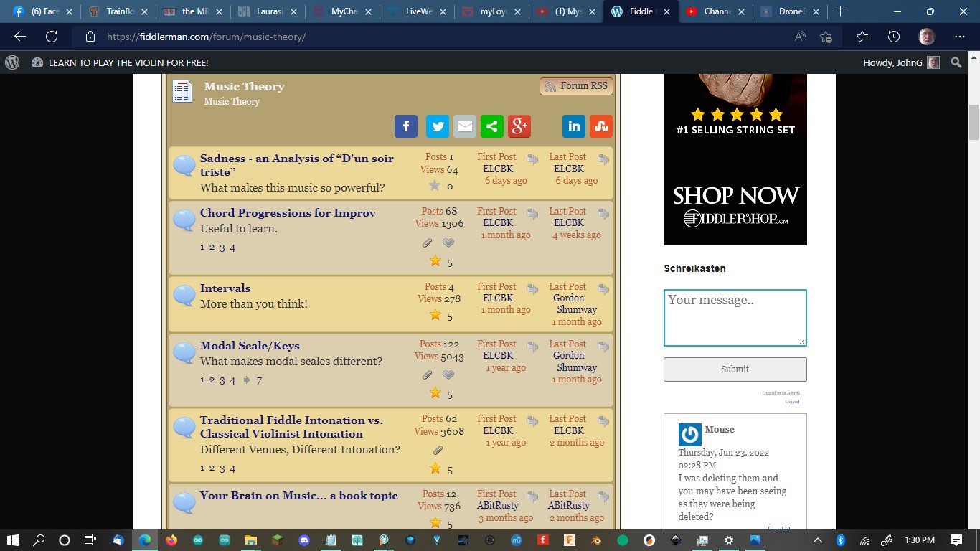Submit the Schreikasten message
Screen dimensions: 980x551
(735, 369)
